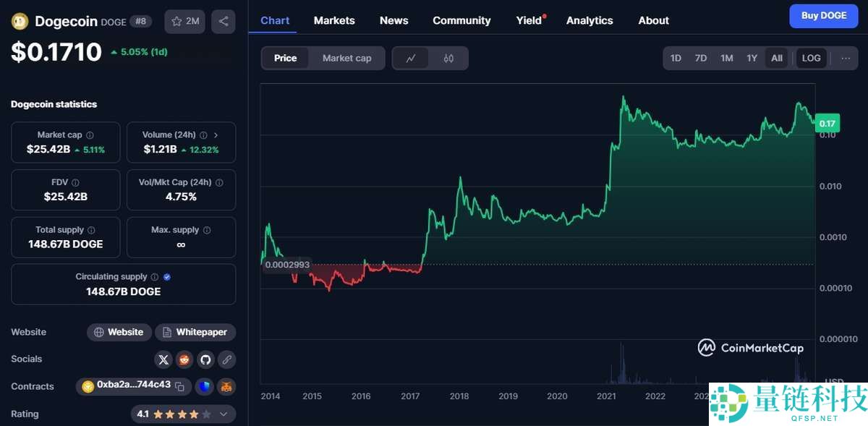The width and height of the screenshot is (868, 426).
Task: Select the line chart type toggle
Action: 411,59
